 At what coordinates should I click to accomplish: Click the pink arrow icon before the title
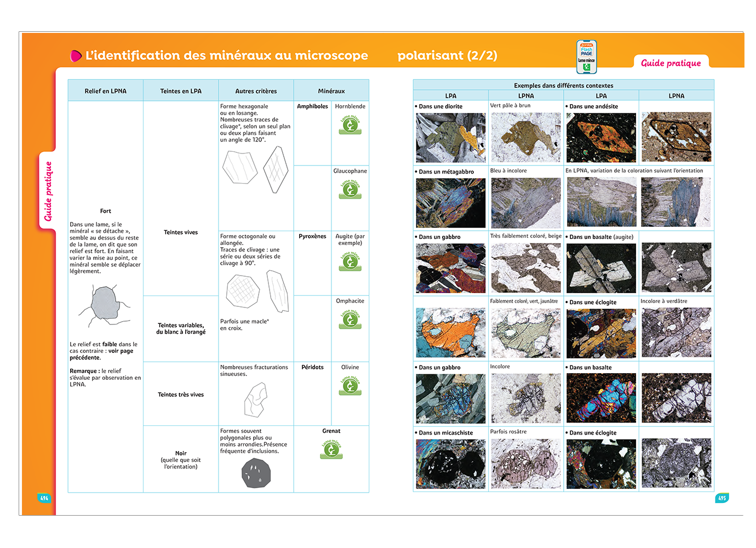click(x=76, y=56)
